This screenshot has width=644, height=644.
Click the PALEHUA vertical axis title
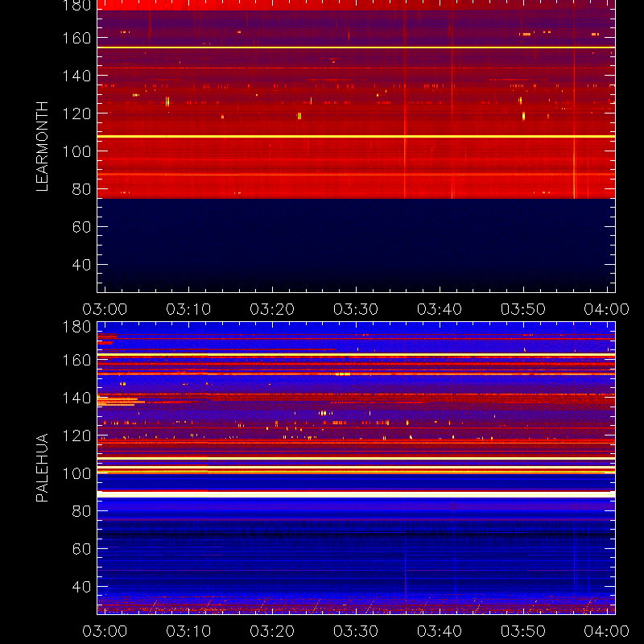[x=42, y=468]
